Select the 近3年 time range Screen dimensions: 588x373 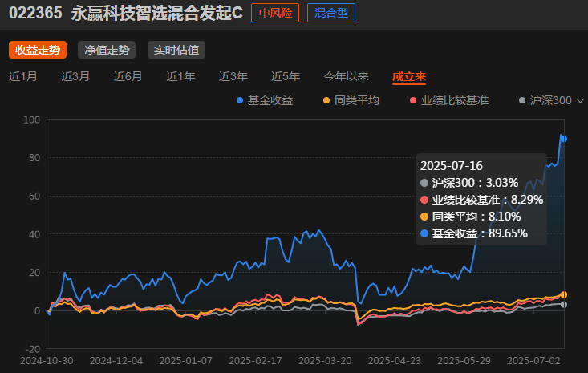tap(233, 76)
